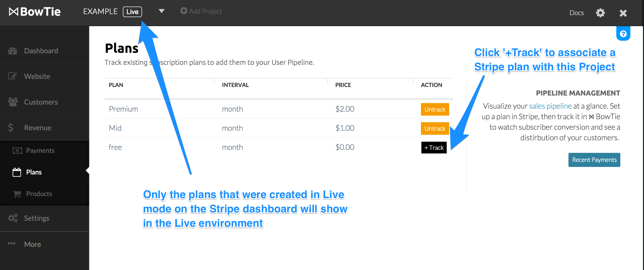Open the Products shopping cart icon
The width and height of the screenshot is (644, 270).
pos(17,194)
